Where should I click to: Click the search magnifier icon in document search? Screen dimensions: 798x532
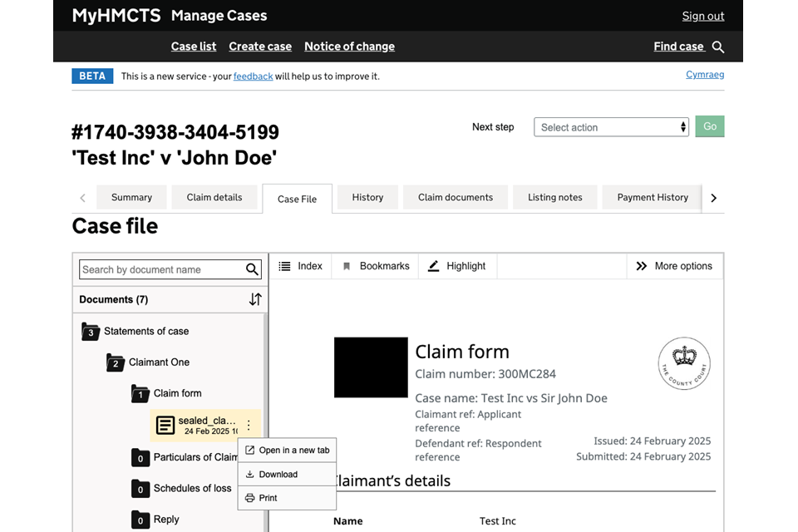pyautogui.click(x=252, y=269)
